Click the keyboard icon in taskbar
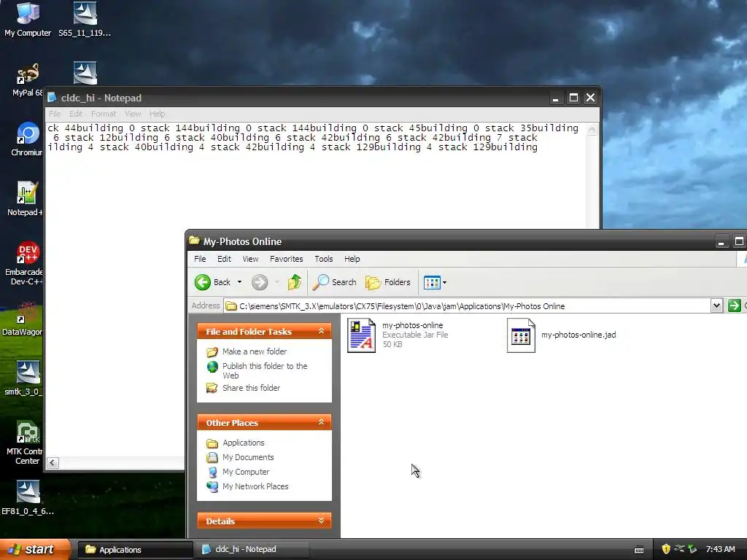The image size is (747, 560). pyautogui.click(x=639, y=550)
